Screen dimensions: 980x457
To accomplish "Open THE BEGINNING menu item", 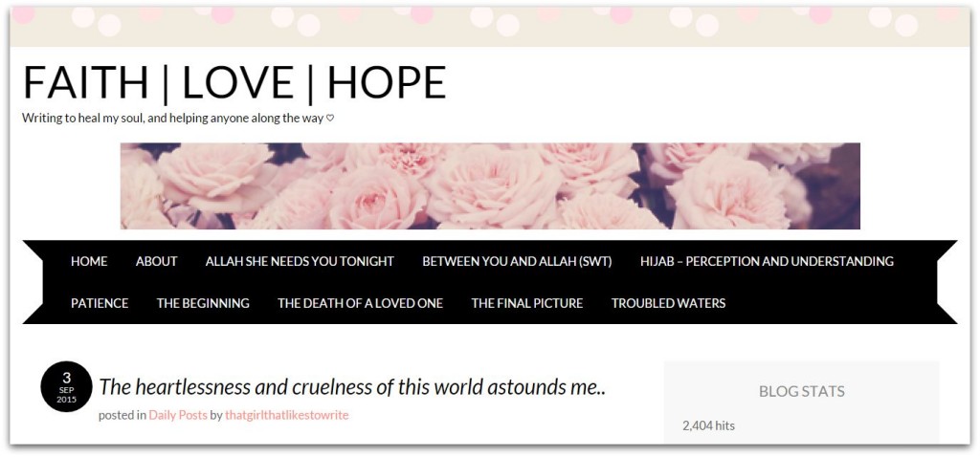I will click(203, 303).
